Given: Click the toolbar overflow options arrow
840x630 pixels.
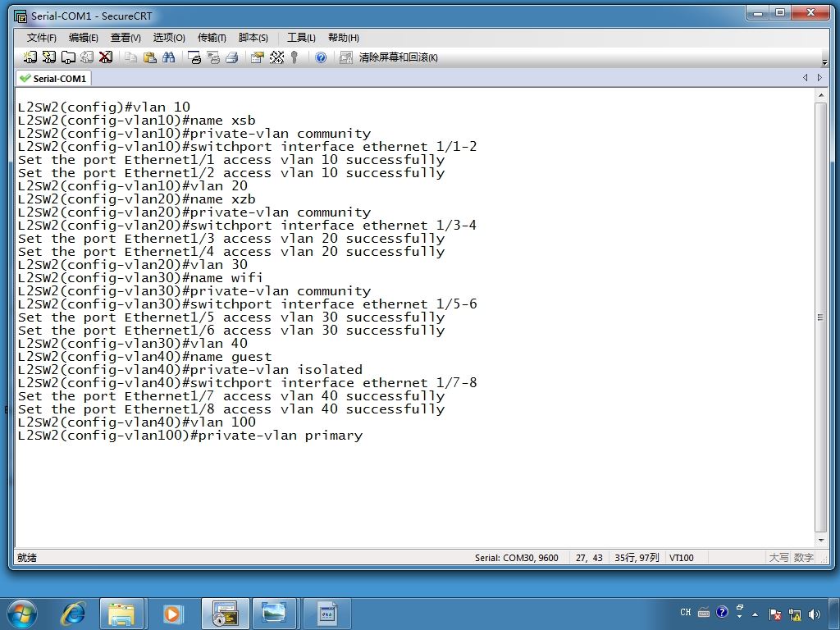Looking at the screenshot, I should (824, 62).
